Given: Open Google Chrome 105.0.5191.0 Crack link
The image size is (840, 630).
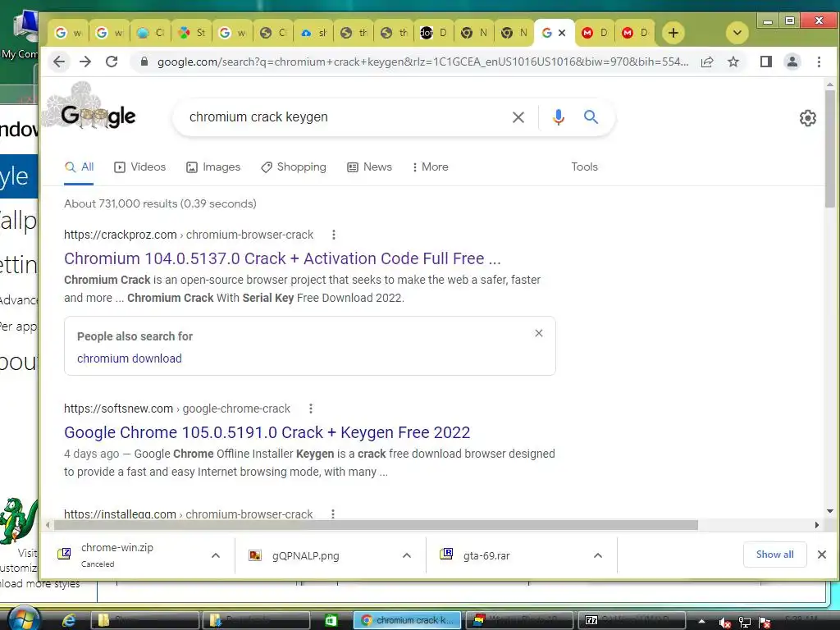Looking at the screenshot, I should tap(267, 432).
